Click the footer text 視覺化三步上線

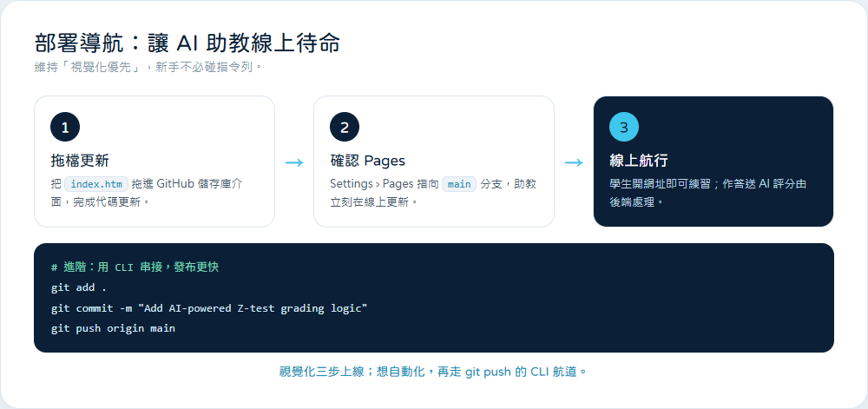coord(433,372)
